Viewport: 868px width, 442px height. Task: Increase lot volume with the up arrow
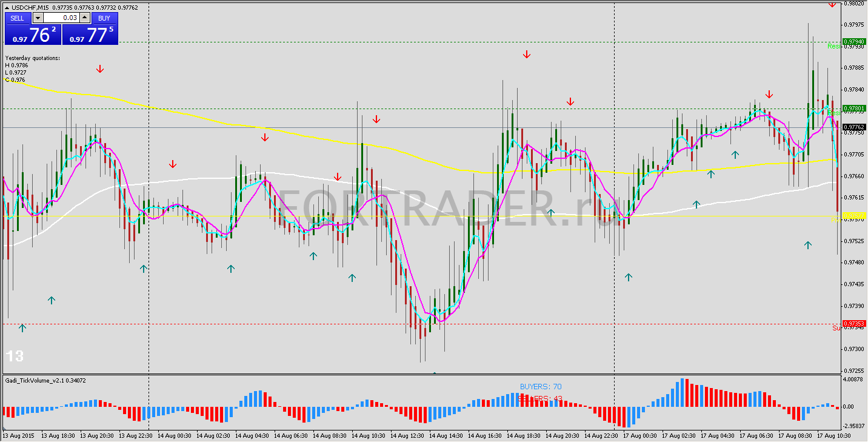click(85, 18)
